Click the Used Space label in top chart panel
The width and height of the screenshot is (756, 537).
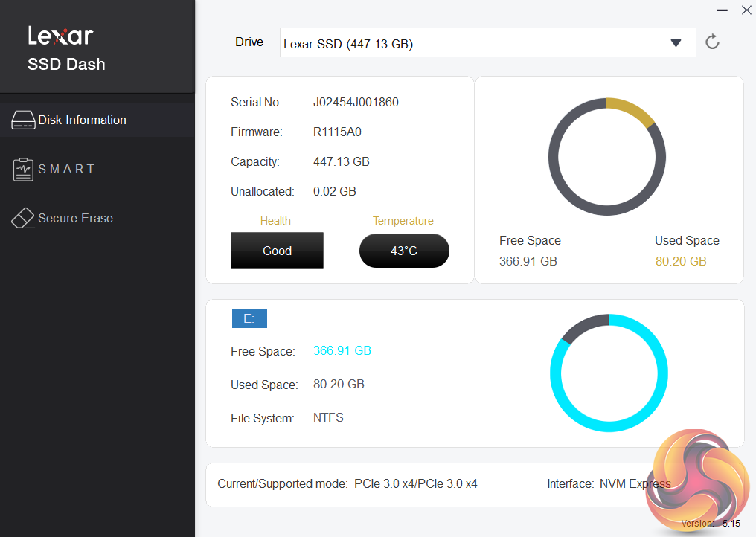click(x=687, y=240)
